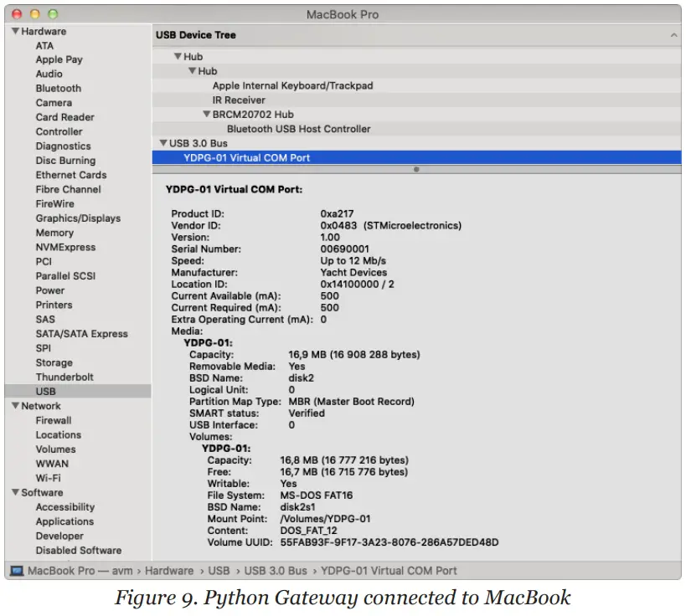Image resolution: width=686 pixels, height=616 pixels.
Task: Click the Serial Number value 00690001
Action: click(x=345, y=249)
